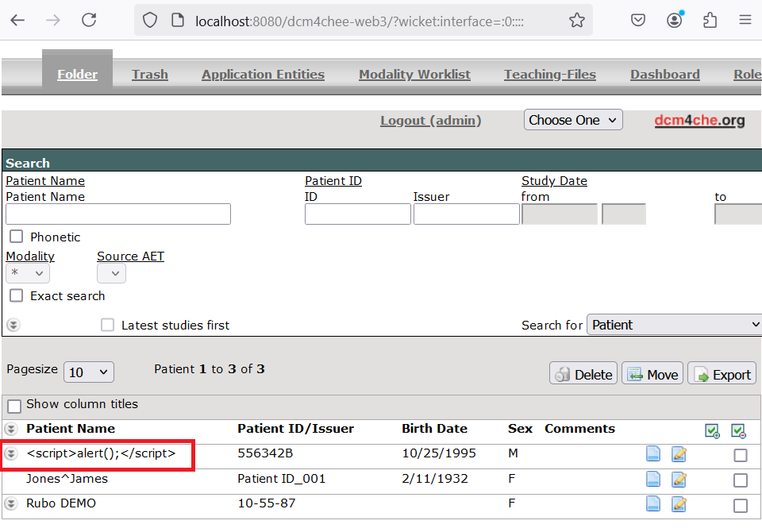Open details icon for Jones^James
This screenshot has height=532, width=762.
(x=653, y=480)
